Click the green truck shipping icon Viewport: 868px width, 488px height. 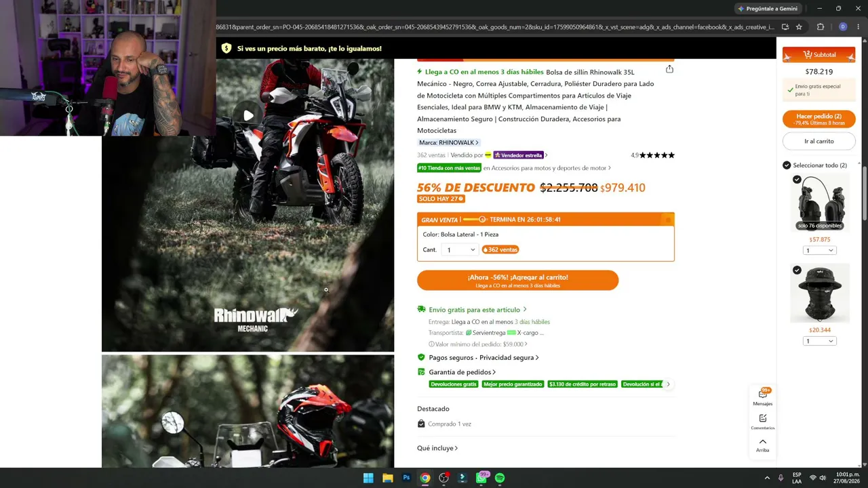[421, 309]
